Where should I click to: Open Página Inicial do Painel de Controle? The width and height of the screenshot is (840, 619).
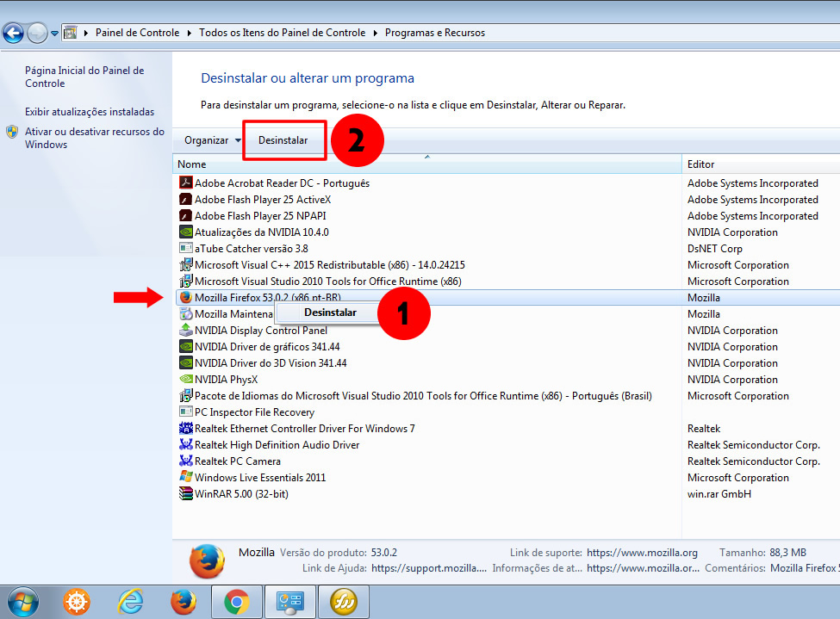84,77
